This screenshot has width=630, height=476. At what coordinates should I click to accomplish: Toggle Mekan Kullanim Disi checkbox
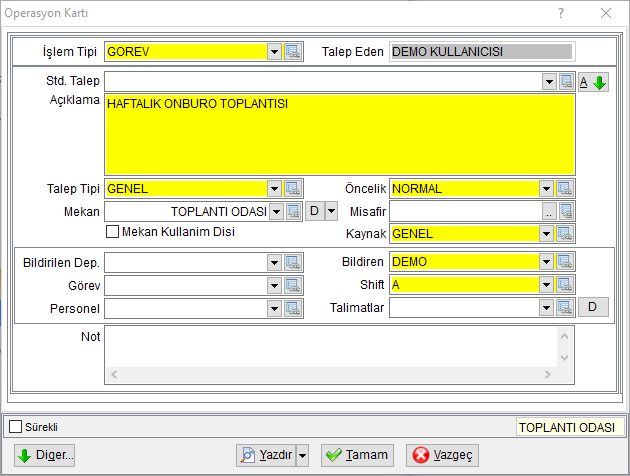coord(112,232)
